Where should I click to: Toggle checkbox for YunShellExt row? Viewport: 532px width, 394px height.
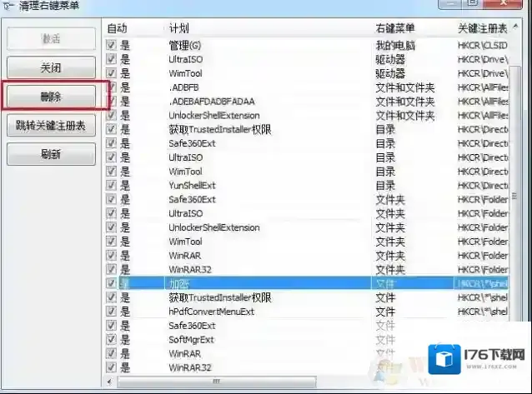point(111,185)
